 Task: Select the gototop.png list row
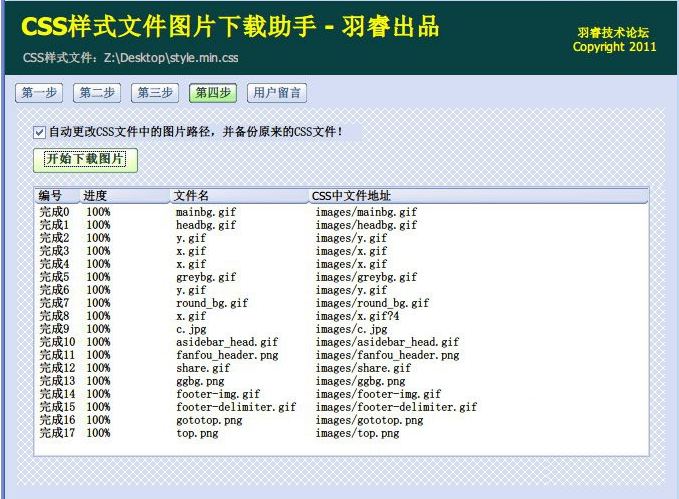point(209,420)
